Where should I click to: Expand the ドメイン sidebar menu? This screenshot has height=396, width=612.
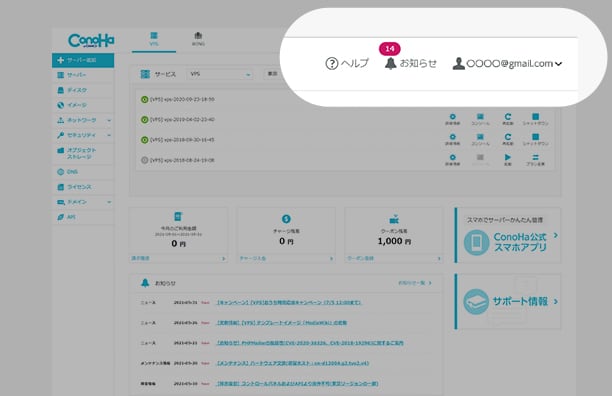pos(83,202)
